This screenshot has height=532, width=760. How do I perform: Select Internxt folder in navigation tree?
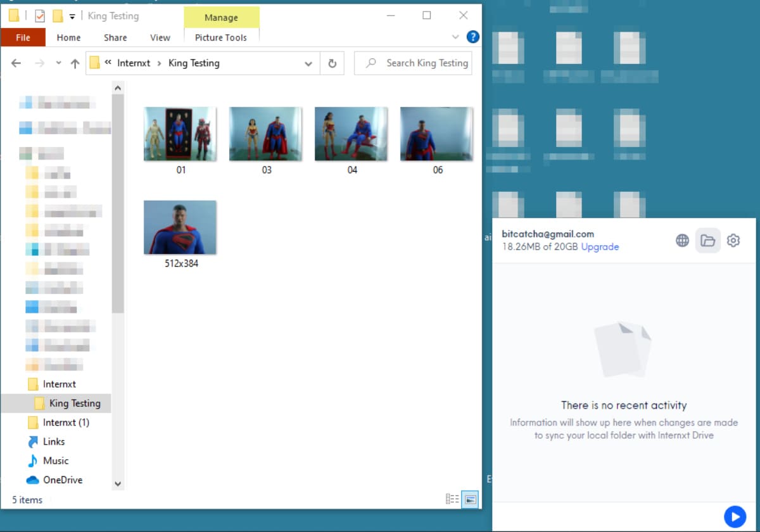tap(60, 384)
